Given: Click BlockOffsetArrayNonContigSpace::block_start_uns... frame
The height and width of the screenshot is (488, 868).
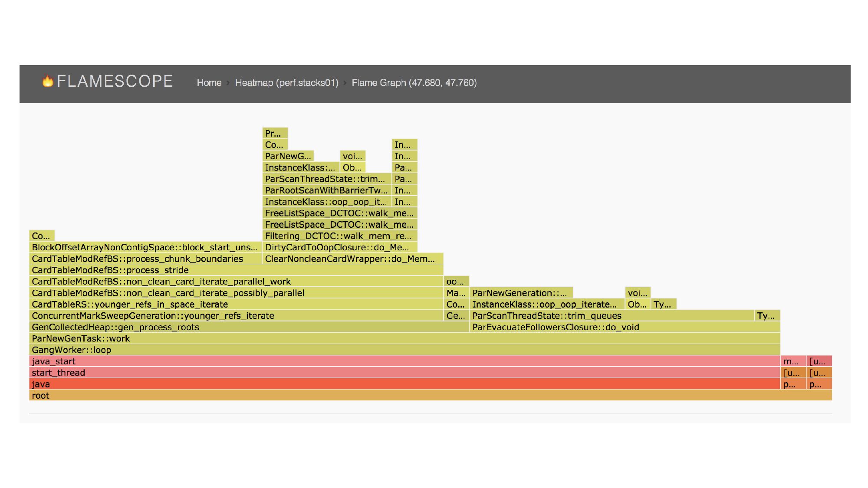Looking at the screenshot, I should (x=145, y=247).
